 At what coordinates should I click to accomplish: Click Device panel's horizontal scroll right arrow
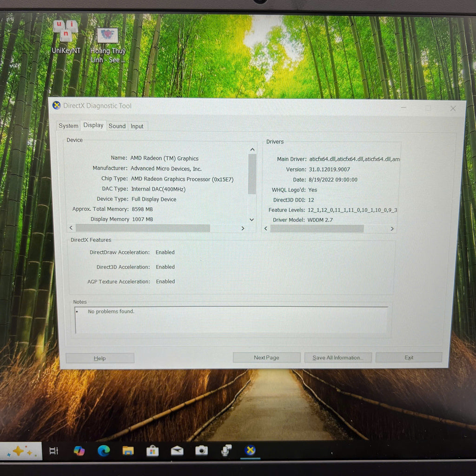point(243,228)
